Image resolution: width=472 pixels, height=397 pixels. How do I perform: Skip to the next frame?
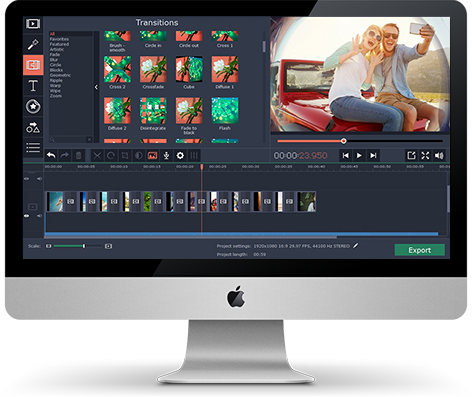373,155
